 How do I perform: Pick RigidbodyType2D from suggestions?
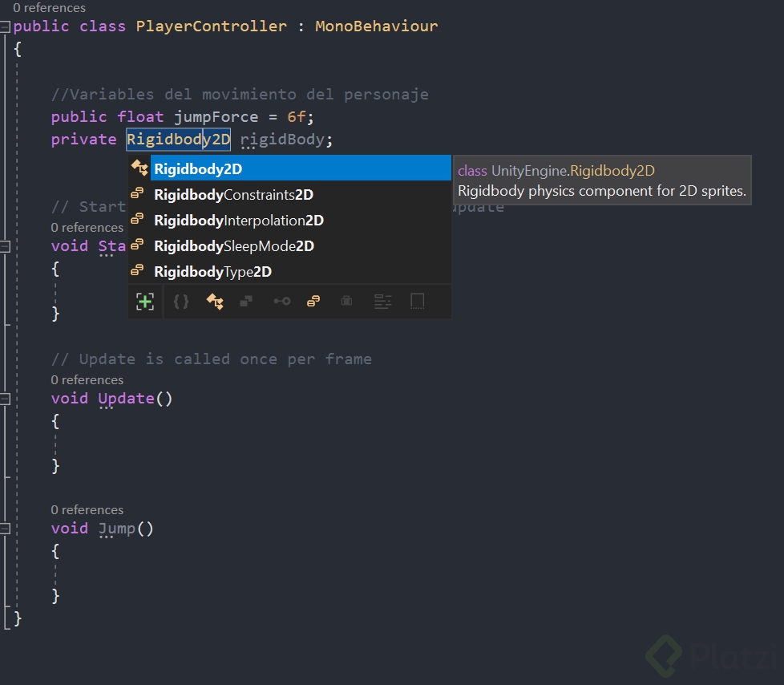290,272
